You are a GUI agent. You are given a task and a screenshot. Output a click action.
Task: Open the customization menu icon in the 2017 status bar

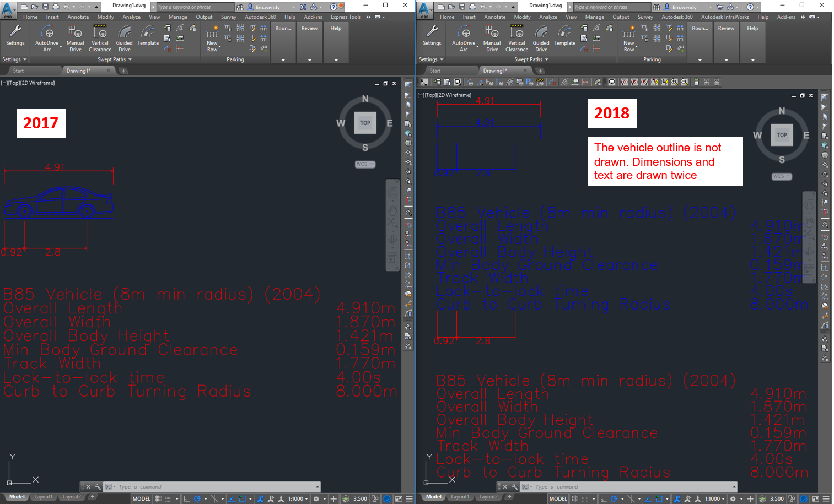409,499
